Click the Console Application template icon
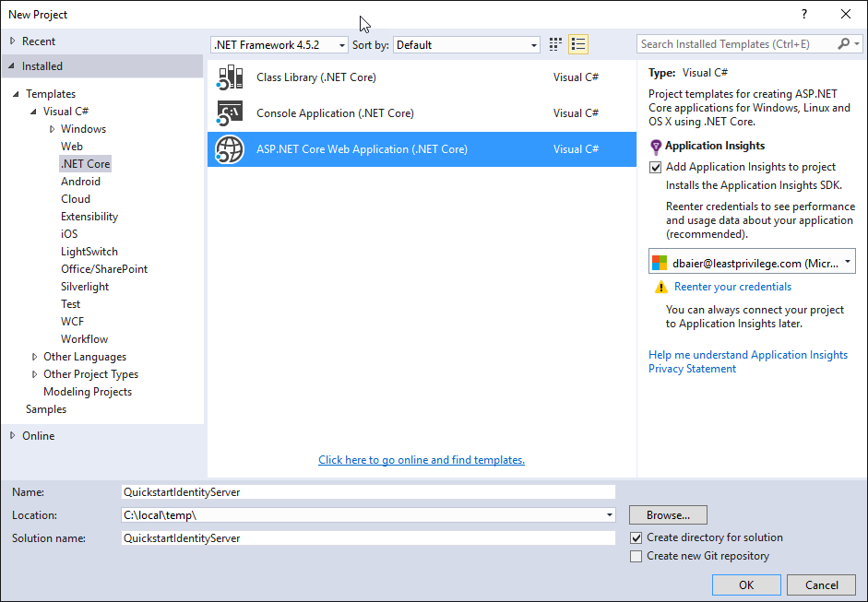868x602 pixels. [231, 113]
